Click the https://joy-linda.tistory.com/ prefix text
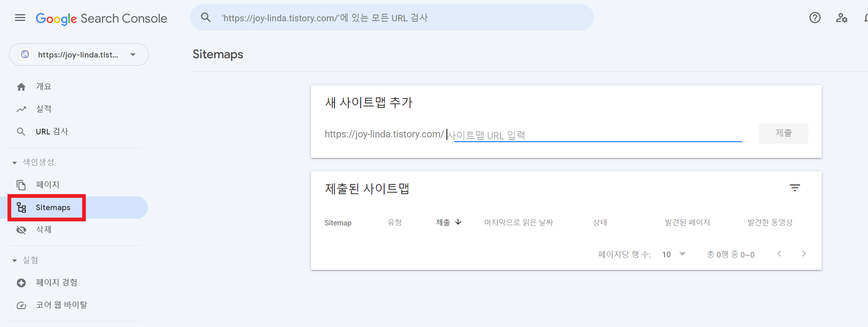This screenshot has height=327, width=868. pyautogui.click(x=384, y=134)
